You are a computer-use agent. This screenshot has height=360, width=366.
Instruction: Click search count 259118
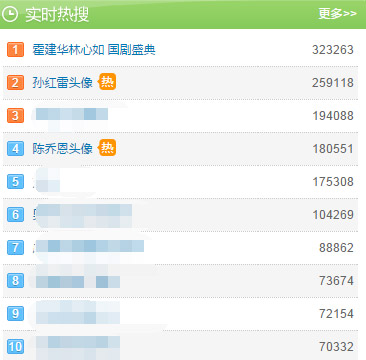(333, 83)
